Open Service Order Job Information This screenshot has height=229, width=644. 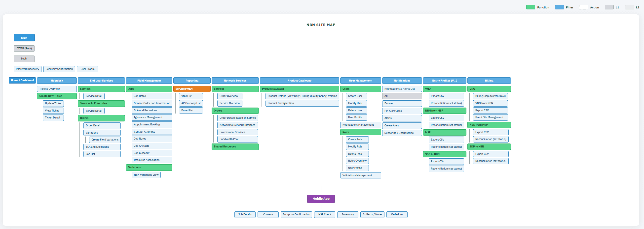pyautogui.click(x=152, y=103)
